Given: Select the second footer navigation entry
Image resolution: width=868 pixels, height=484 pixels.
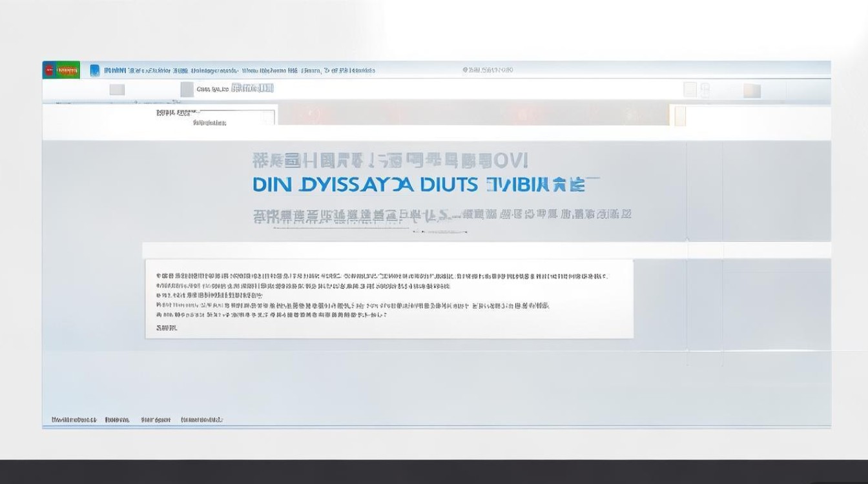Looking at the screenshot, I should [x=117, y=419].
